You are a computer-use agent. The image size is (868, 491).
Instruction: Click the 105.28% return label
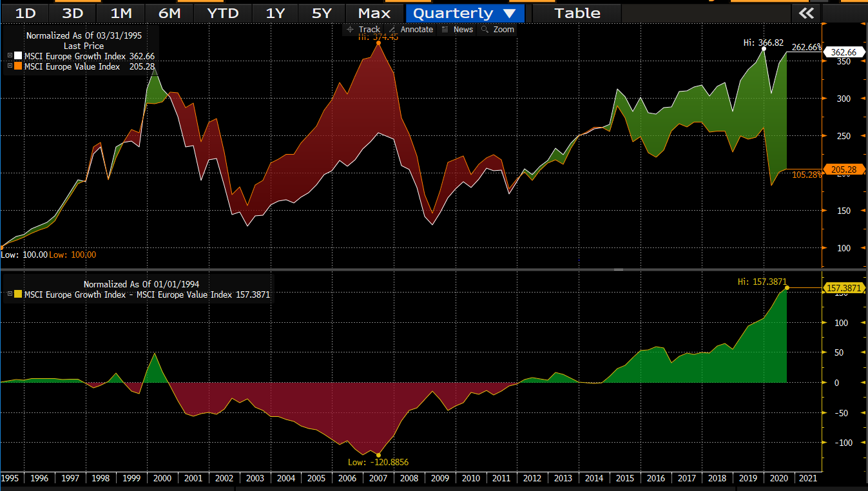coord(807,175)
